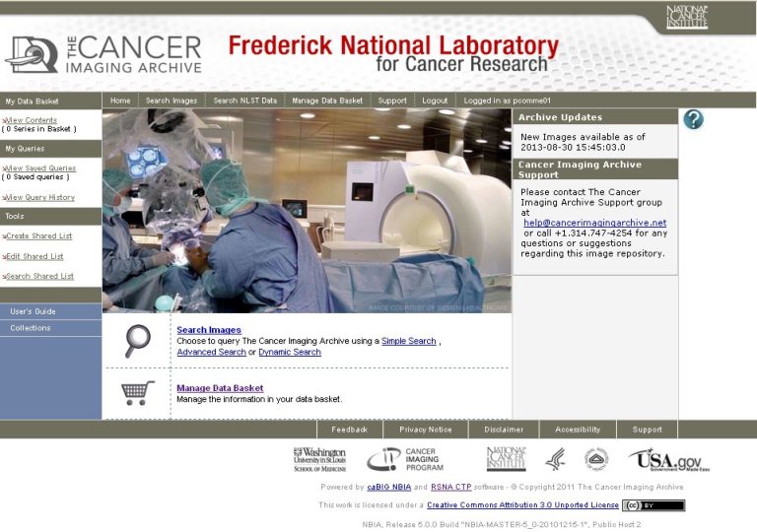Open View Query History link

(39, 197)
